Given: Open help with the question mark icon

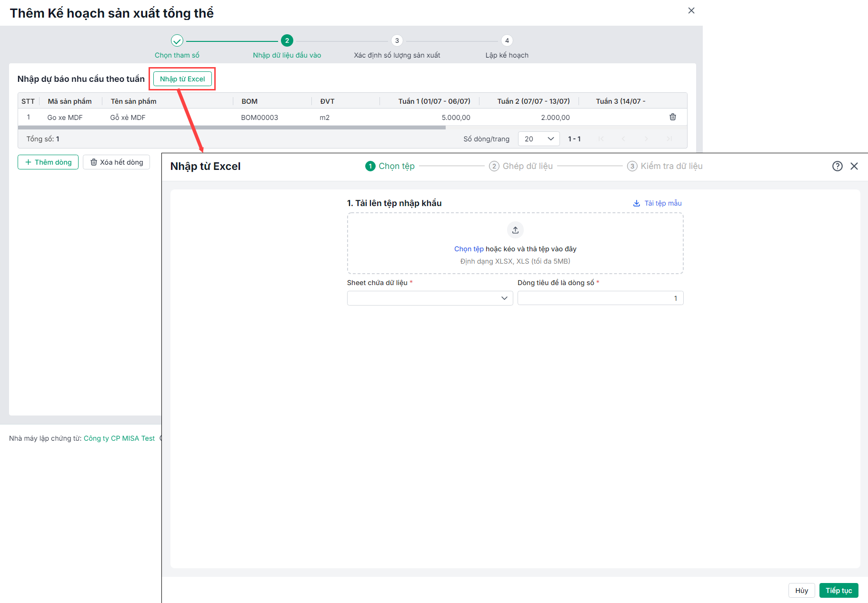Looking at the screenshot, I should pyautogui.click(x=837, y=166).
